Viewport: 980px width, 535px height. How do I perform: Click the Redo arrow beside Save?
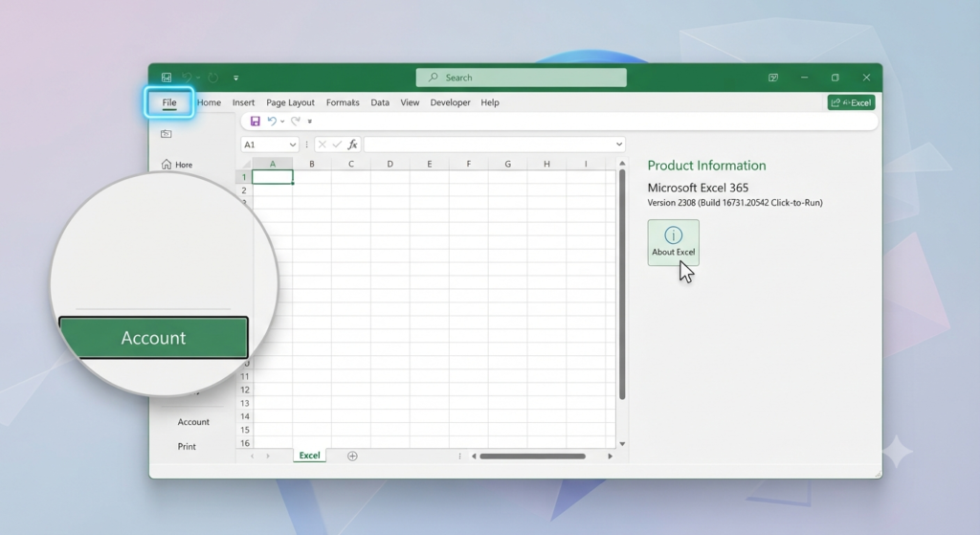[x=296, y=122]
